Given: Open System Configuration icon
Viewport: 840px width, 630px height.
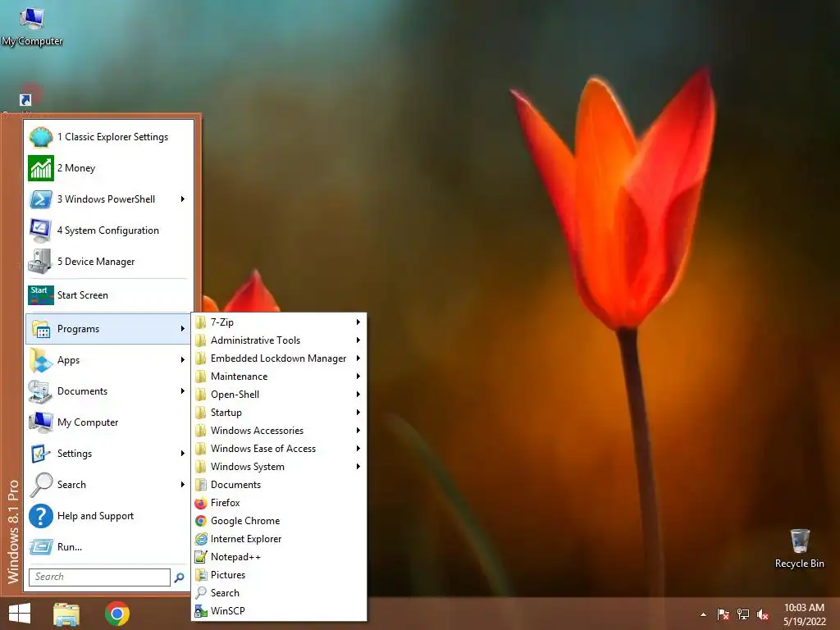Looking at the screenshot, I should (x=41, y=231).
